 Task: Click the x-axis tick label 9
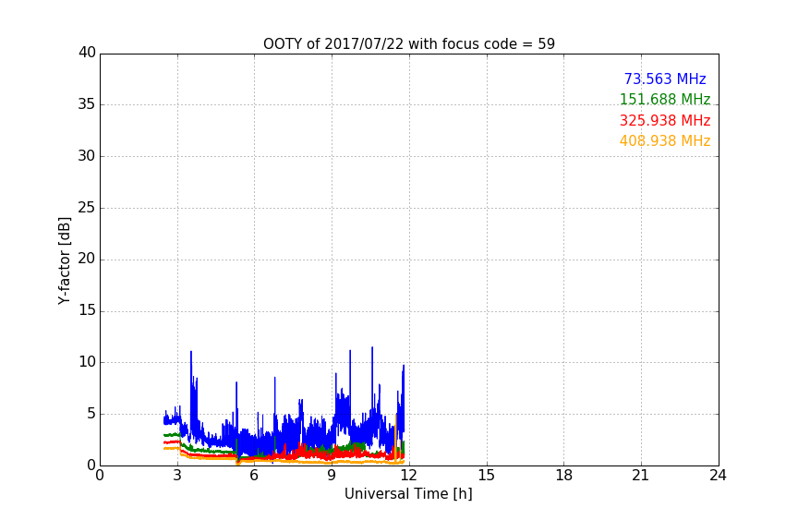332,476
